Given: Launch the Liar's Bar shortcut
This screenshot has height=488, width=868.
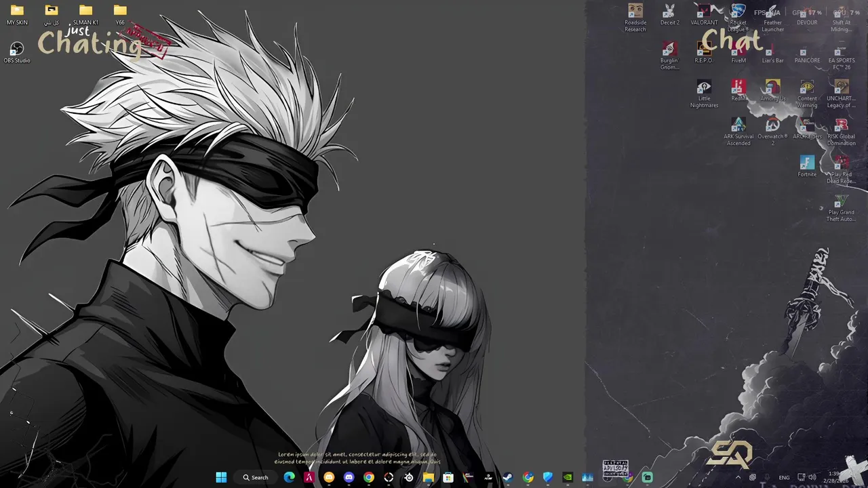Looking at the screenshot, I should [772, 53].
